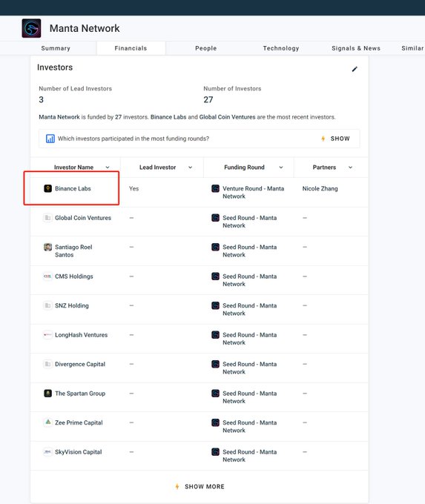
Task: Open the Santiago Roel Santos link
Action: click(x=73, y=251)
